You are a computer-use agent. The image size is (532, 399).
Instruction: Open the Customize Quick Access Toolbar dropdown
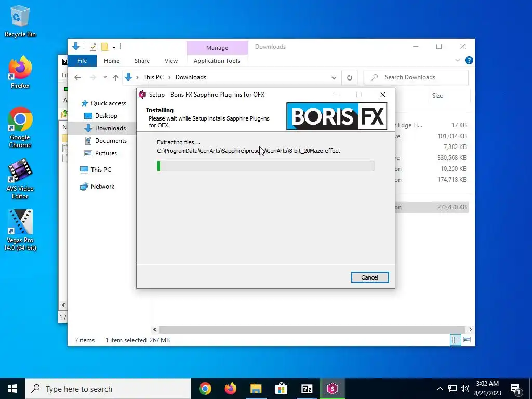click(x=114, y=47)
